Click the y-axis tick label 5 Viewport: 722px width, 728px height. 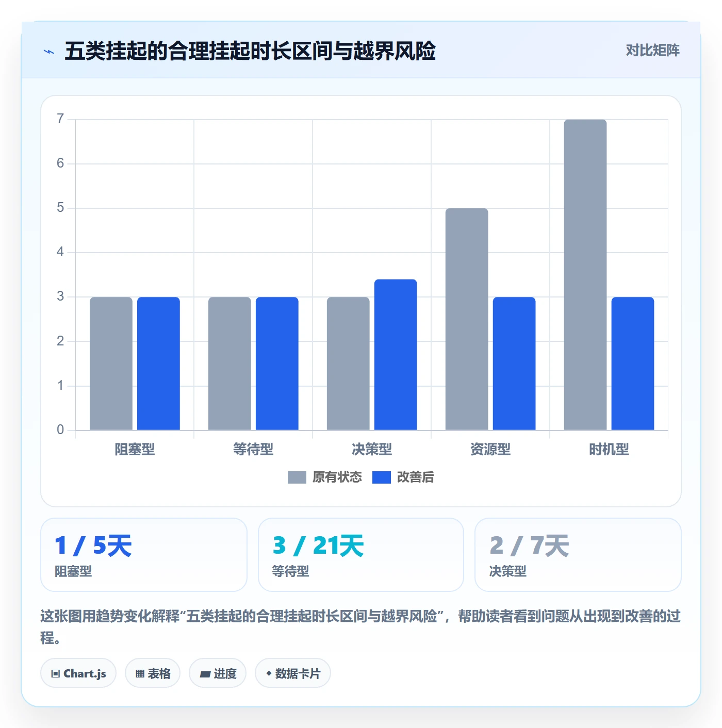tap(60, 208)
